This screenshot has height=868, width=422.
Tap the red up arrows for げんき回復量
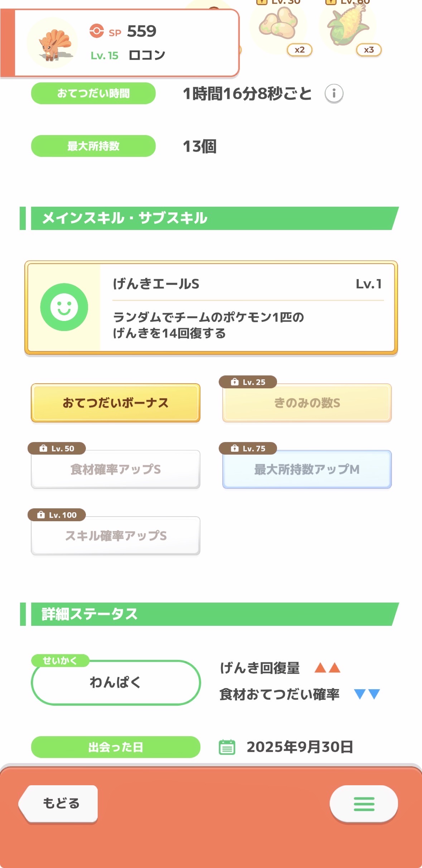pyautogui.click(x=327, y=668)
